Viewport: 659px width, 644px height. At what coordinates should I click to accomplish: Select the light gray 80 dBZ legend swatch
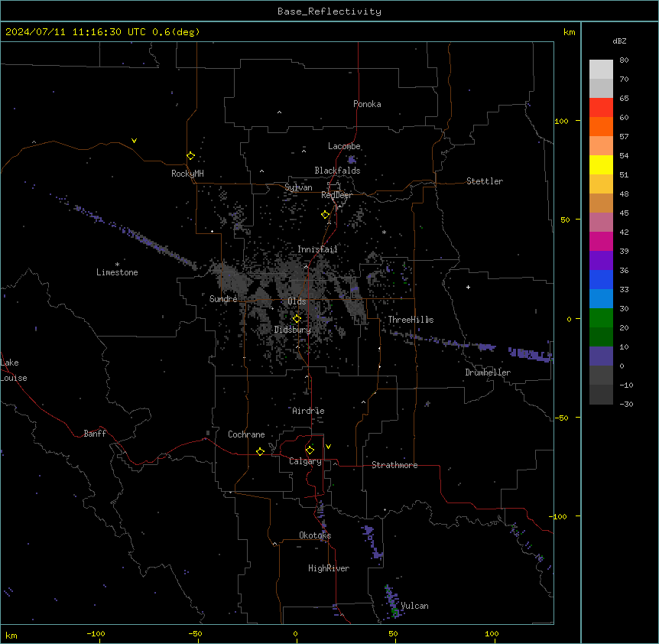click(601, 70)
